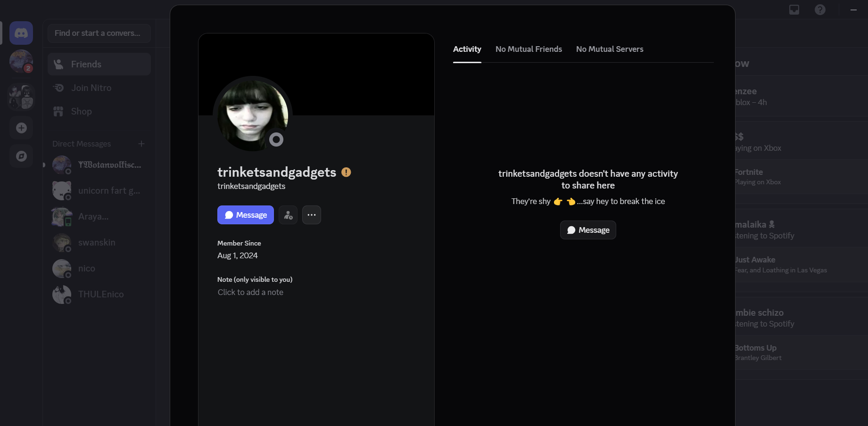Viewport: 868px width, 426px height.
Task: Open Join Nitro in sidebar
Action: click(99, 88)
